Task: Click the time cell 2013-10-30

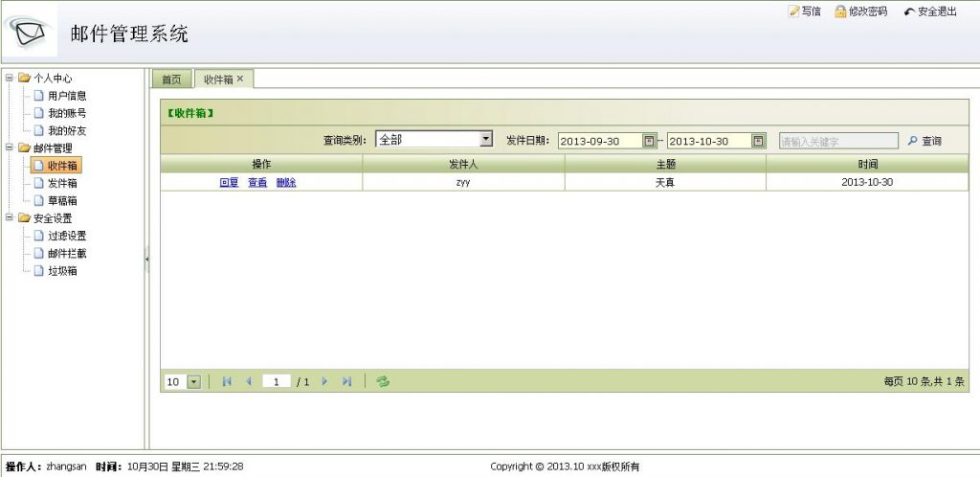Action: 867,183
